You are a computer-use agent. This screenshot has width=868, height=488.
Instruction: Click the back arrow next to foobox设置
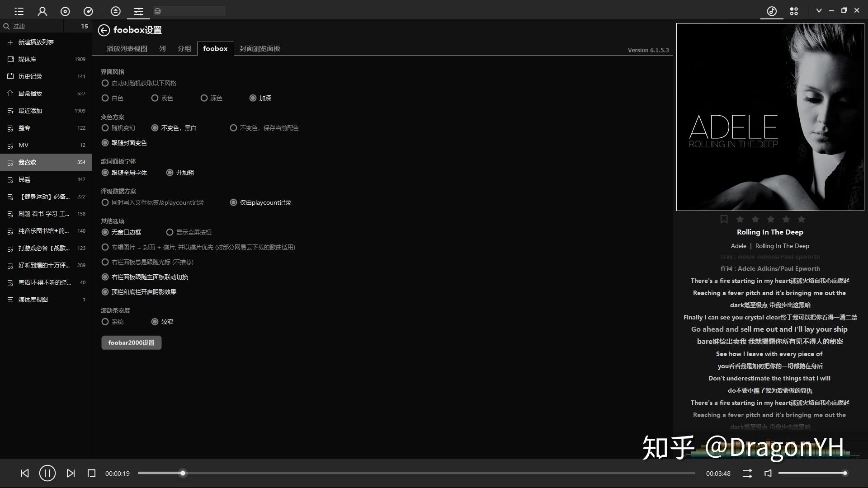tap(104, 30)
